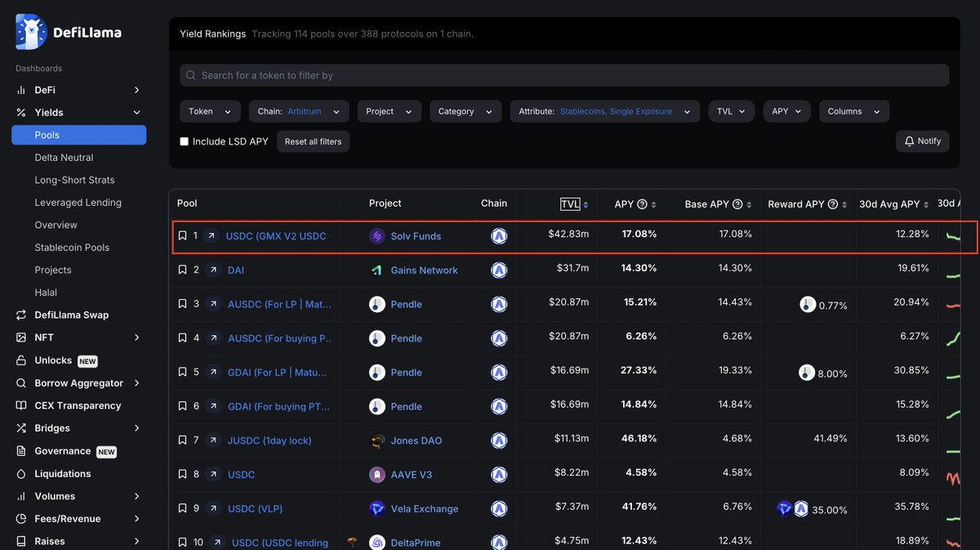Click the Governance document icon in sidebar

(21, 451)
